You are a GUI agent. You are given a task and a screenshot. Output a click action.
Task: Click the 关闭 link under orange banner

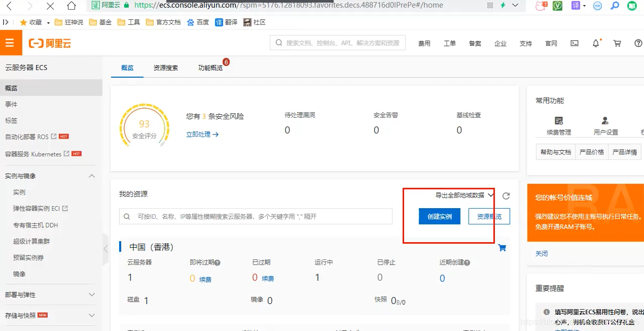point(542,253)
